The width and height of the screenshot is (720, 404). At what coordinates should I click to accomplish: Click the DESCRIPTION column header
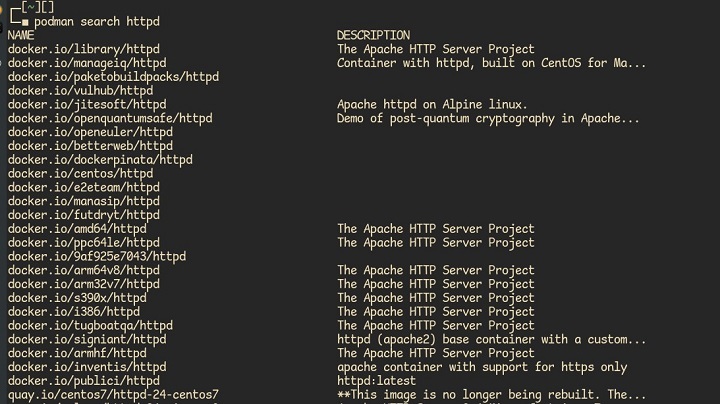point(373,35)
